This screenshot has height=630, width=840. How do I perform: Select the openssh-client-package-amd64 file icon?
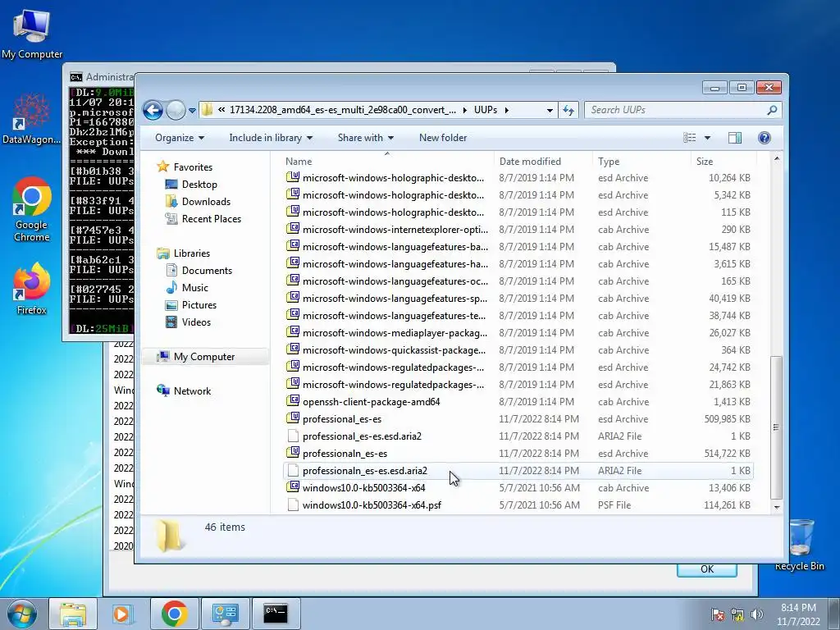tap(293, 400)
